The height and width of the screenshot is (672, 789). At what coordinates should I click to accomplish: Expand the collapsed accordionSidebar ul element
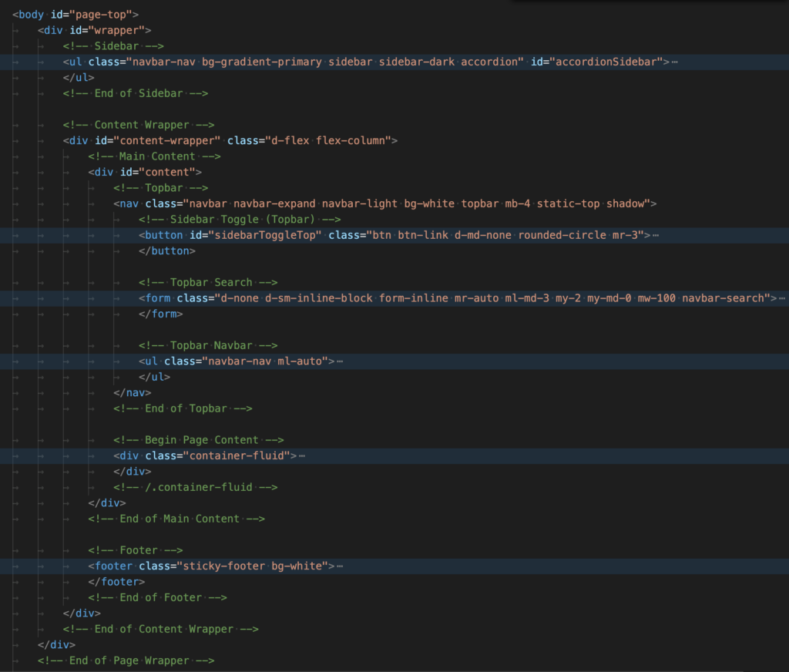pyautogui.click(x=674, y=62)
